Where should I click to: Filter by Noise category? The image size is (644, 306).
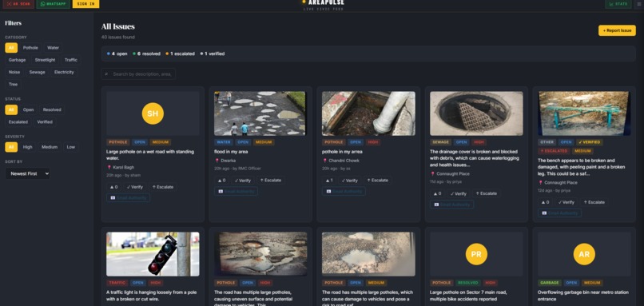tap(14, 72)
